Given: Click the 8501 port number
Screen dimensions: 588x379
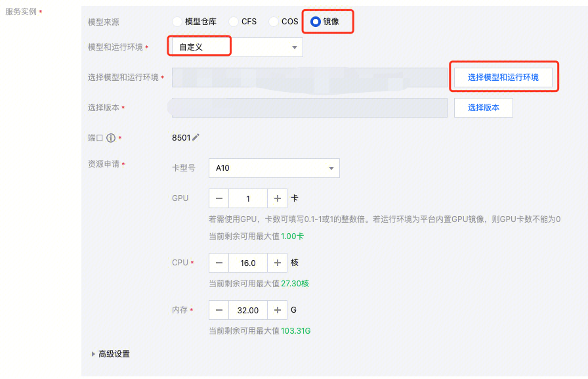Looking at the screenshot, I should pyautogui.click(x=181, y=138).
